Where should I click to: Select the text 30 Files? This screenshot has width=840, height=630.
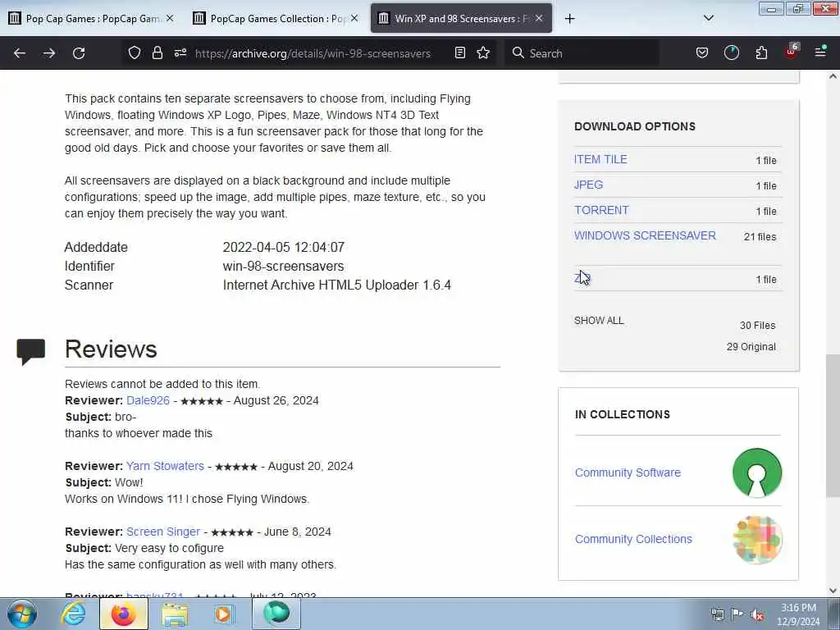coord(757,325)
